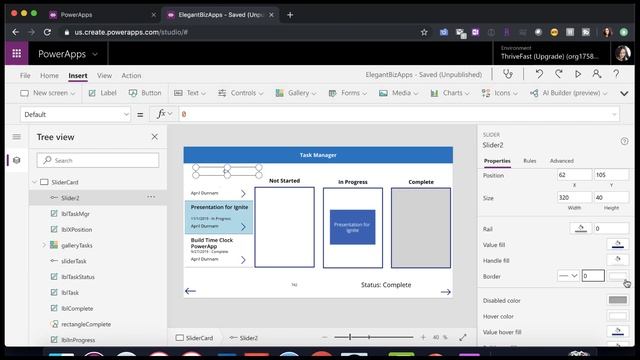This screenshot has height=360, width=640.
Task: Open the Share user icon
Action: point(597,74)
